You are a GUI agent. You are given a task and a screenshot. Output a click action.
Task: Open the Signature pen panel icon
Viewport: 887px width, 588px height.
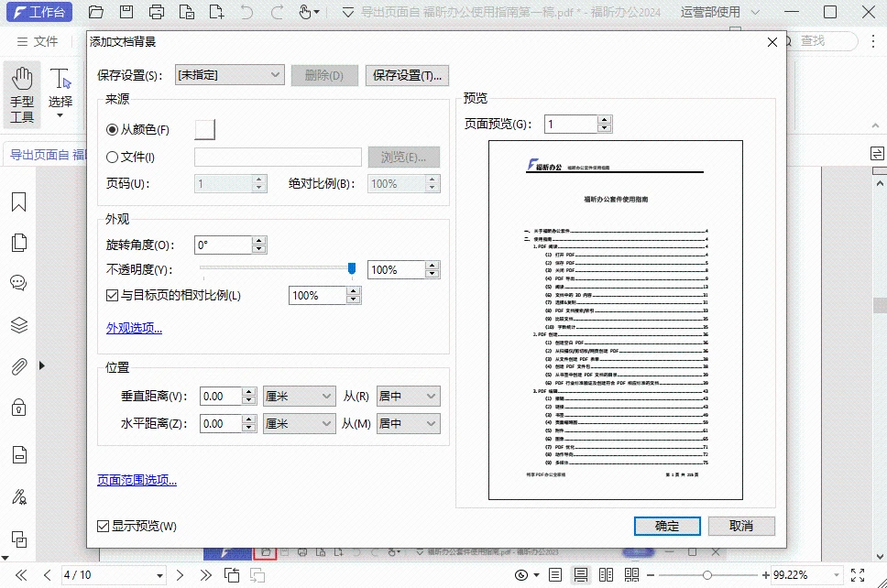pos(18,497)
